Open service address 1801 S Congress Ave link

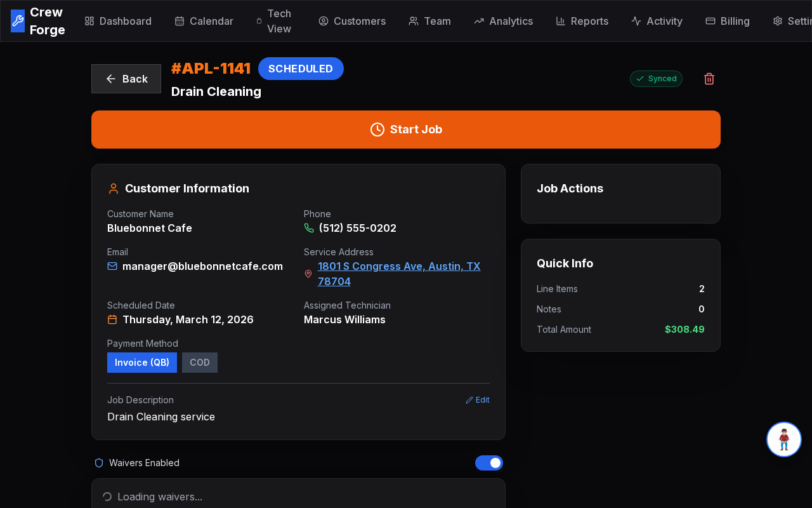pos(399,274)
